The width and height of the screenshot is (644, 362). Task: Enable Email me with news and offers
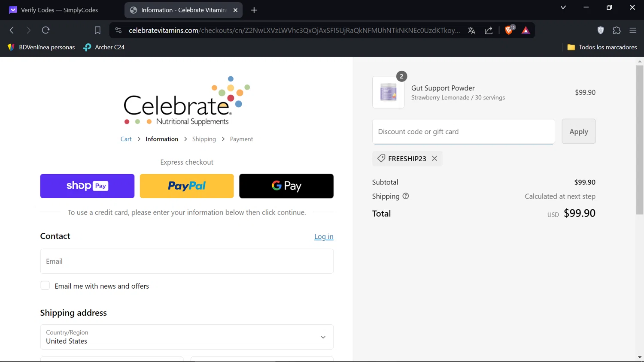coord(45,286)
